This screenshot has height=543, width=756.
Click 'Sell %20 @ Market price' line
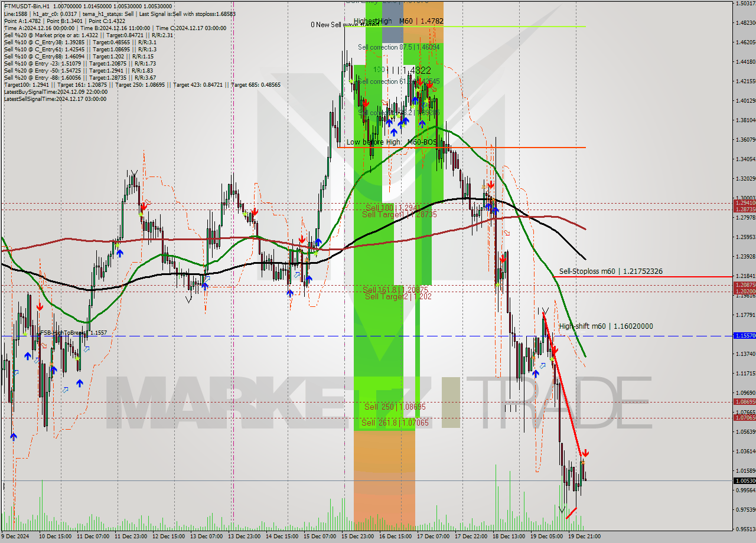pos(88,35)
